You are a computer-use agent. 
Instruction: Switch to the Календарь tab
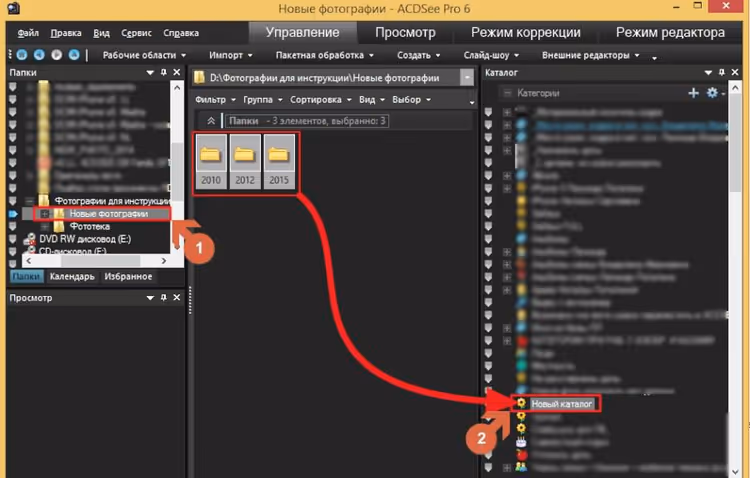click(72, 276)
